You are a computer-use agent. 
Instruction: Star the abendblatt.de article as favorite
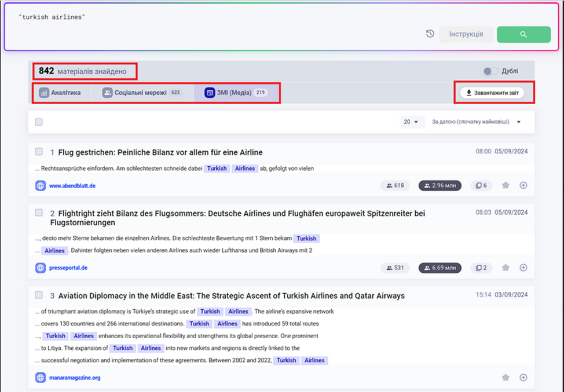(506, 186)
